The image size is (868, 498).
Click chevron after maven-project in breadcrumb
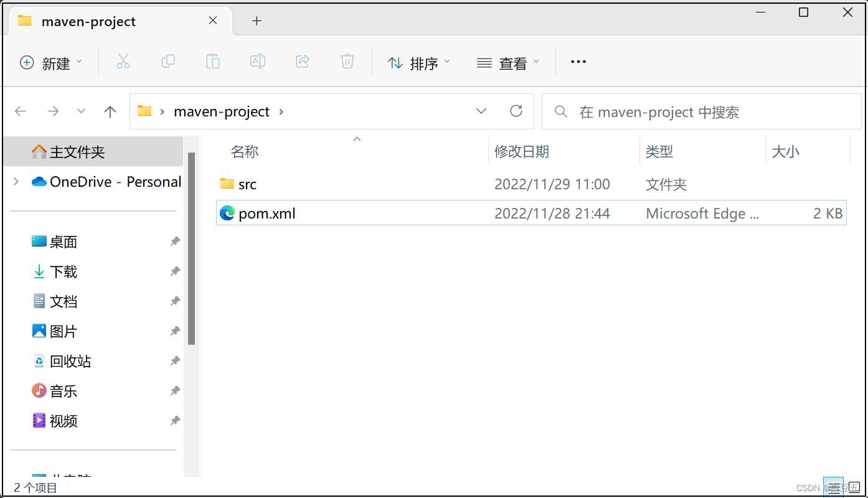[x=281, y=111]
